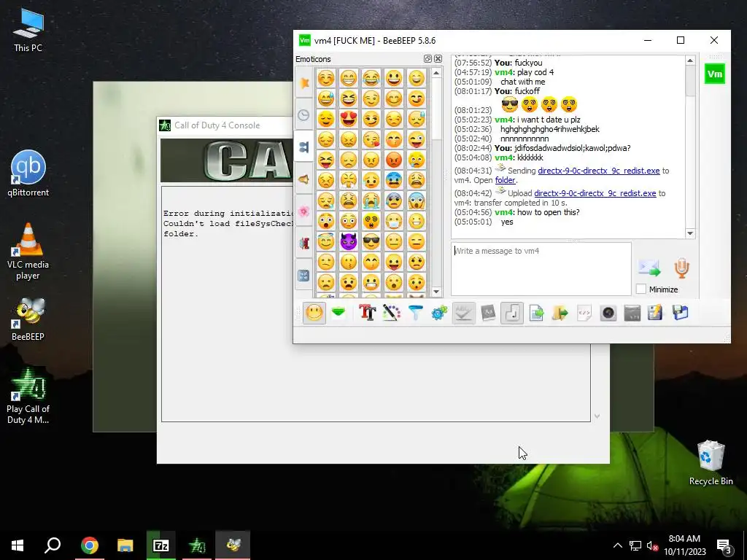Float the Emoticons panel with undock button

click(x=427, y=58)
